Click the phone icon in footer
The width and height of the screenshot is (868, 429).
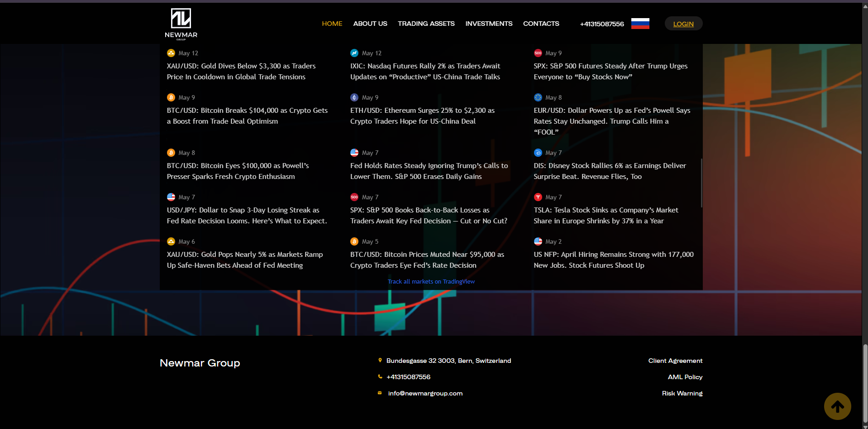coord(380,376)
